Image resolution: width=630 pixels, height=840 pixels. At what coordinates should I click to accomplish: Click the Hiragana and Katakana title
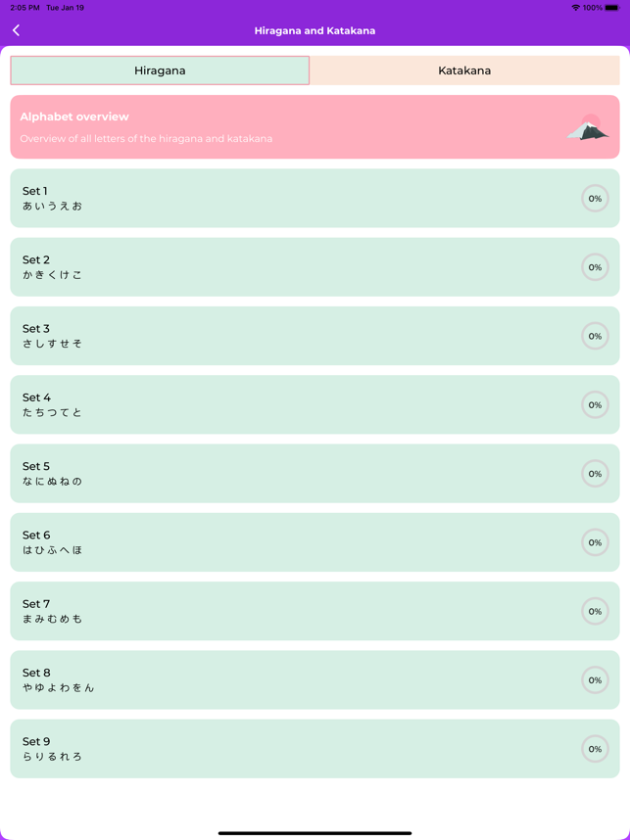pyautogui.click(x=315, y=30)
